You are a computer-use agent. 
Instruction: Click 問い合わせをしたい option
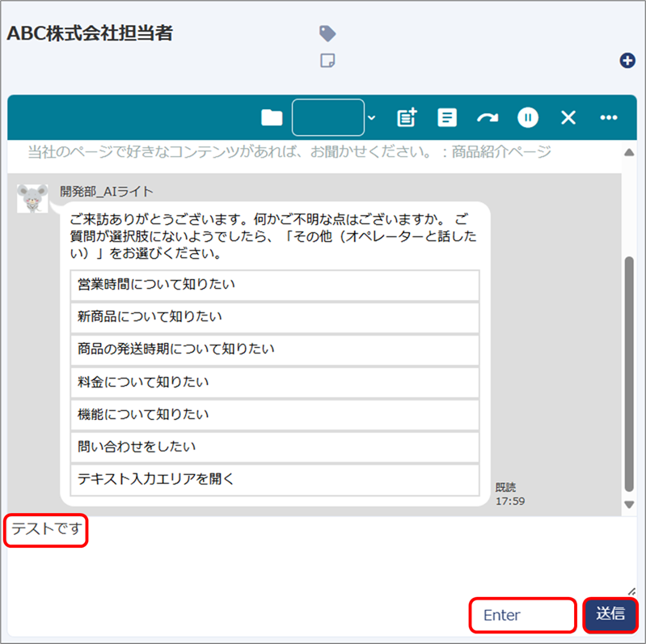tap(275, 447)
